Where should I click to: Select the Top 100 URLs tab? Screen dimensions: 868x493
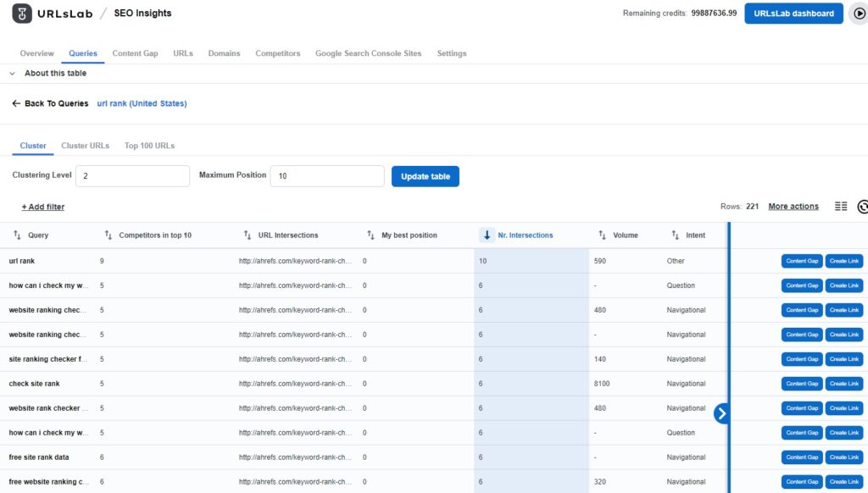pos(149,145)
